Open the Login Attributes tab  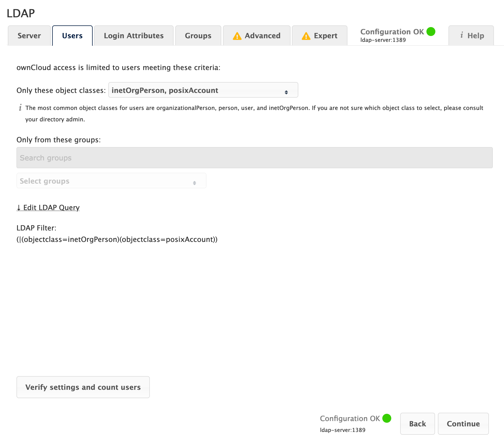(133, 35)
